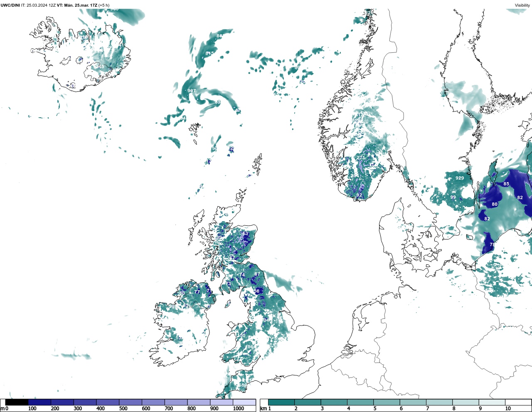Click the 'Mán. 25.mar. 17Z' valid time
This screenshot has width=532, height=412.
tap(80, 5)
